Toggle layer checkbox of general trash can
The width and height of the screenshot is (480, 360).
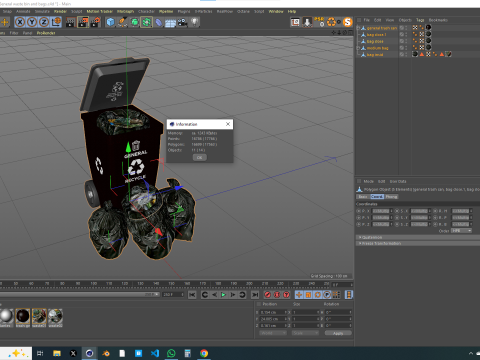click(402, 28)
